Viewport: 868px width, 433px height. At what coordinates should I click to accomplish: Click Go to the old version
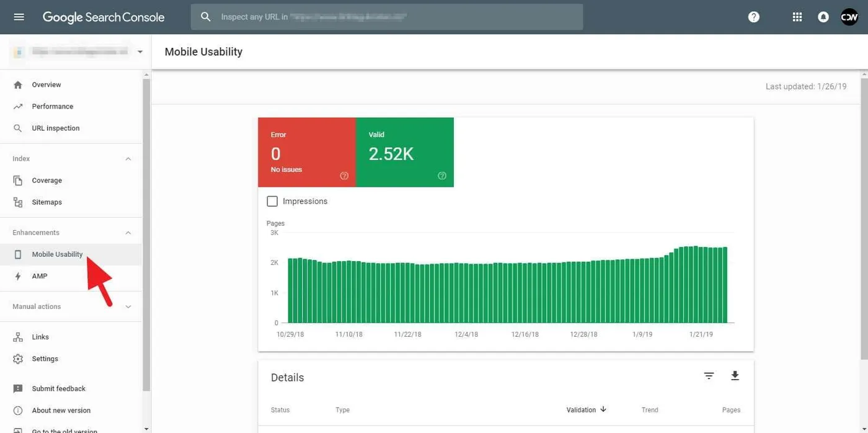[x=64, y=431]
